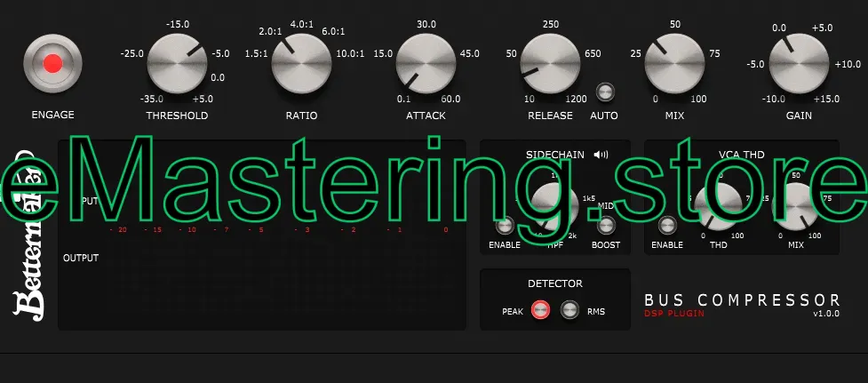Click the sidechain HPF knob
The image size is (868, 383).
click(554, 206)
